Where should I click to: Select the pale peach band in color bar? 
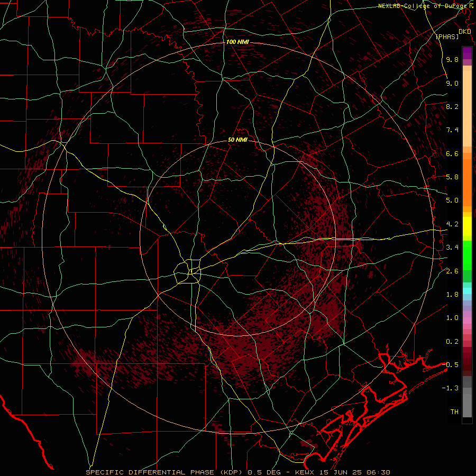pos(467,108)
